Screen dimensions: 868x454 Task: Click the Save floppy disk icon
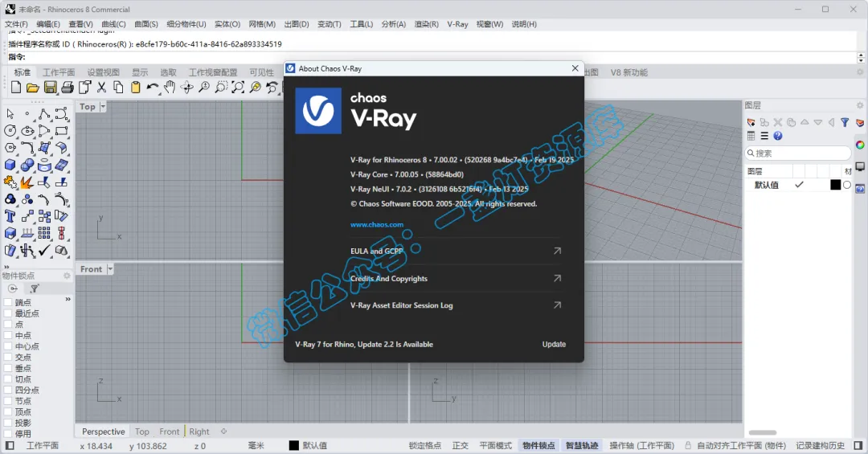coord(51,87)
